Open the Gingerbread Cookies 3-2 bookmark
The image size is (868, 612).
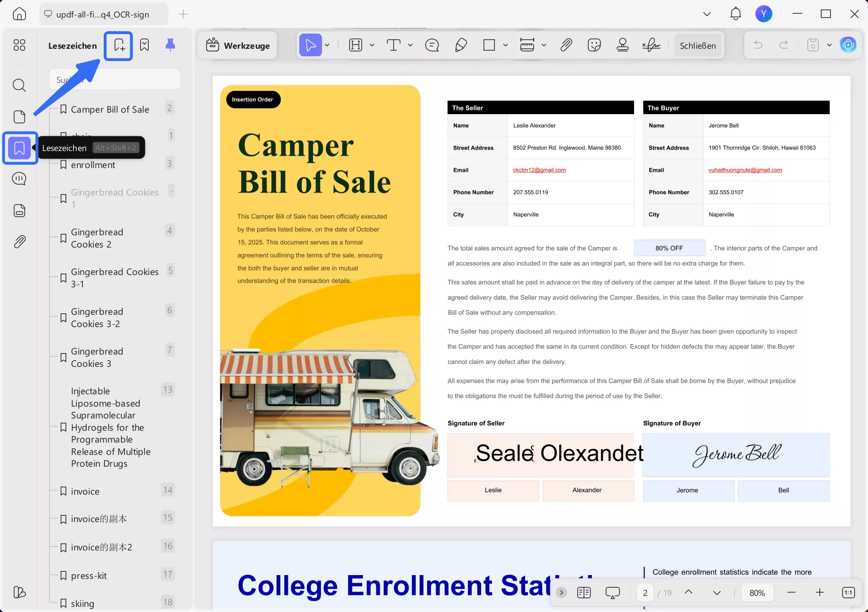coord(97,318)
